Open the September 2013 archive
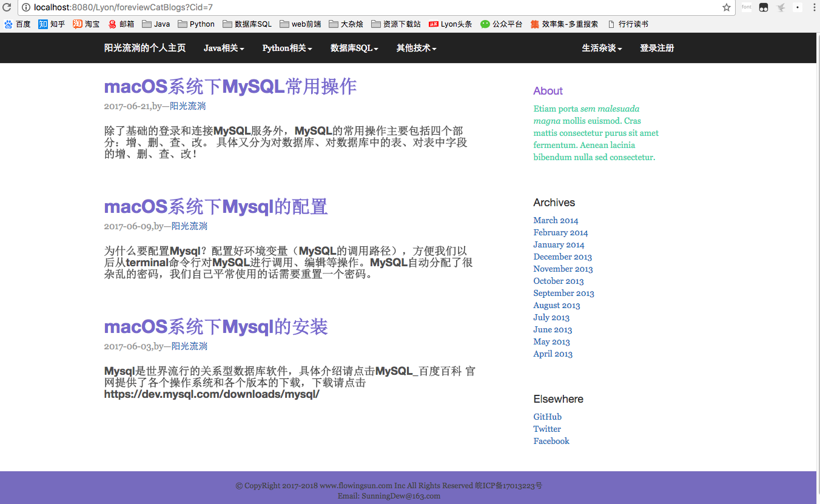Image resolution: width=820 pixels, height=504 pixels. 563,293
